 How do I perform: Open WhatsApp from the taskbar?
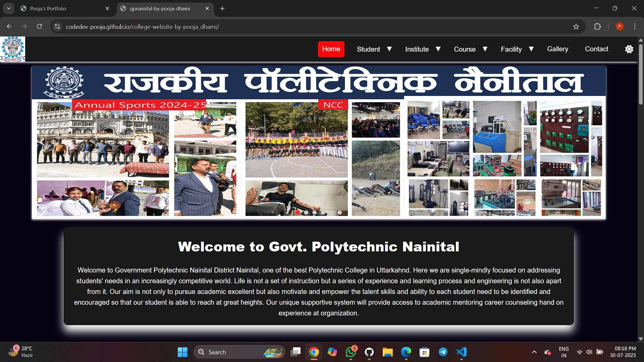pos(351,352)
